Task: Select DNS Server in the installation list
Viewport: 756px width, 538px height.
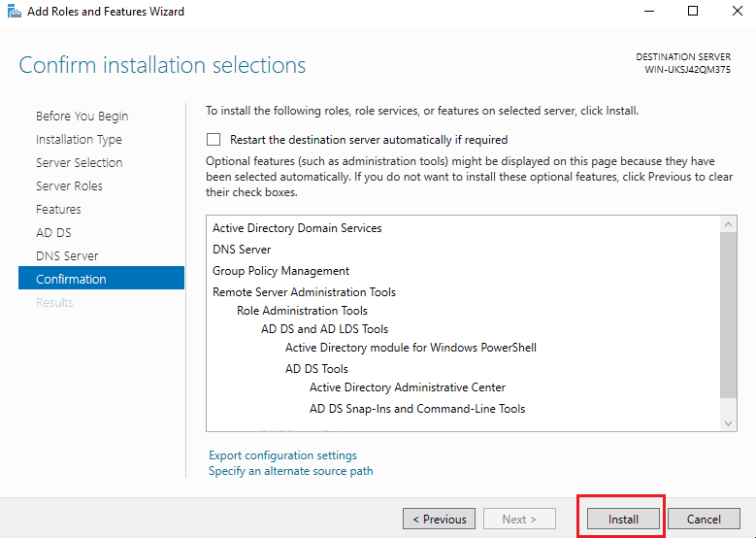Action: pos(242,250)
